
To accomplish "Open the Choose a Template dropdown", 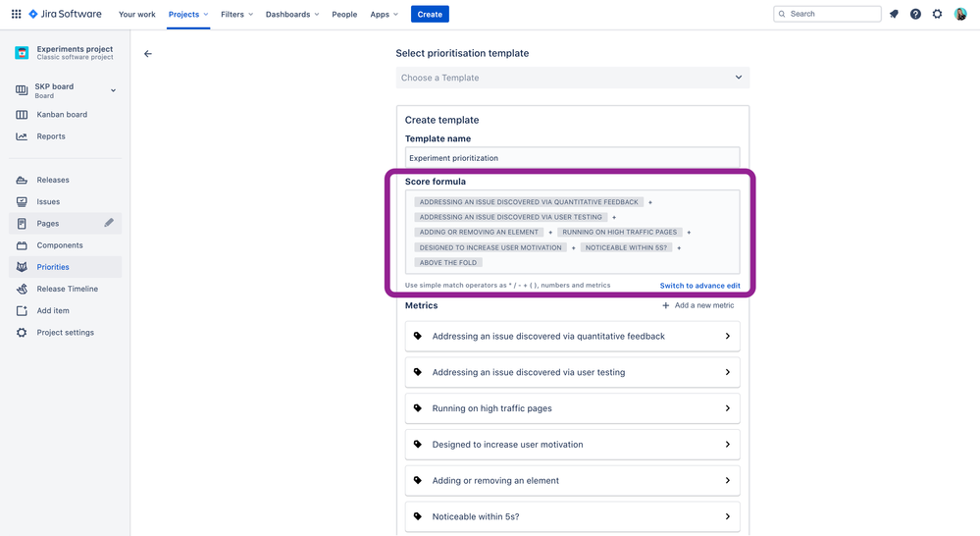I will click(573, 78).
